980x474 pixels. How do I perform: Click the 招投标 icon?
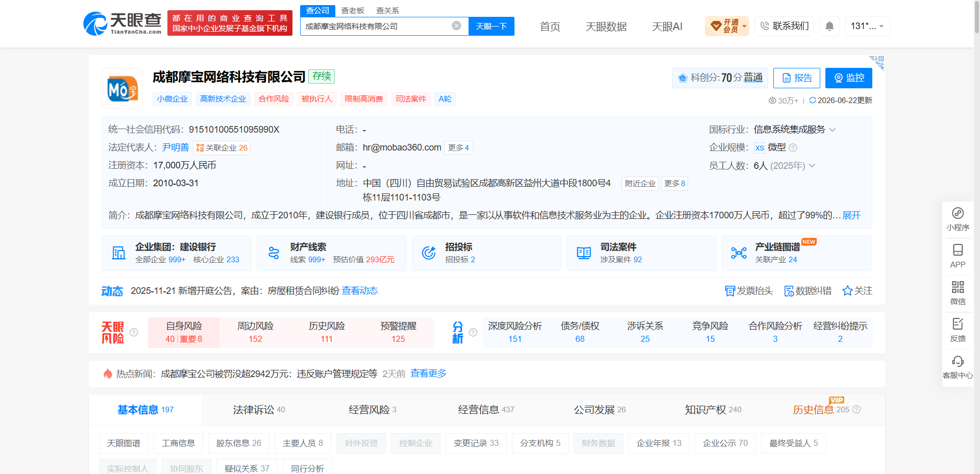click(429, 253)
